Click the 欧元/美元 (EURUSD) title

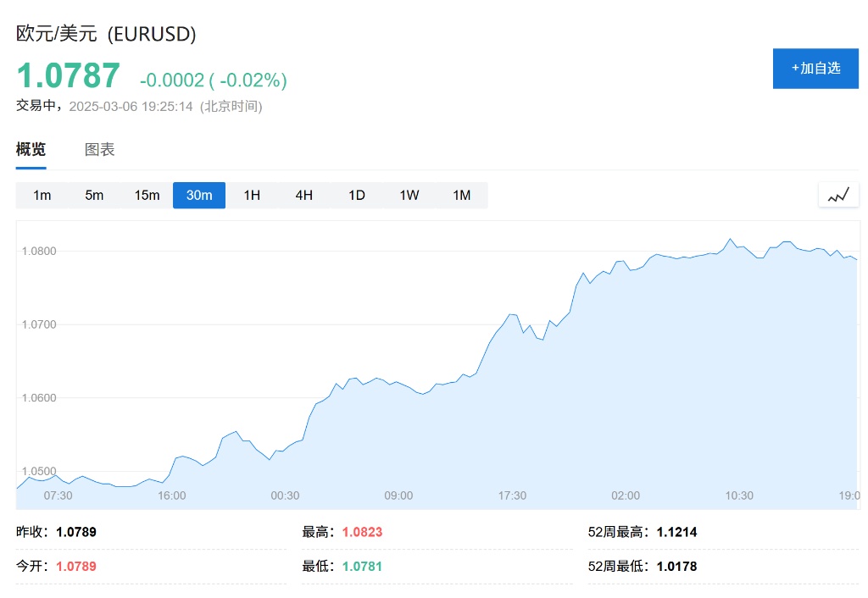tap(107, 34)
